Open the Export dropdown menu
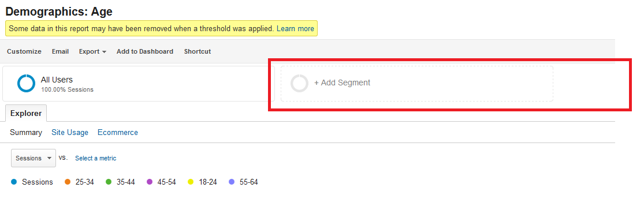This screenshot has height=210, width=644. tap(93, 52)
